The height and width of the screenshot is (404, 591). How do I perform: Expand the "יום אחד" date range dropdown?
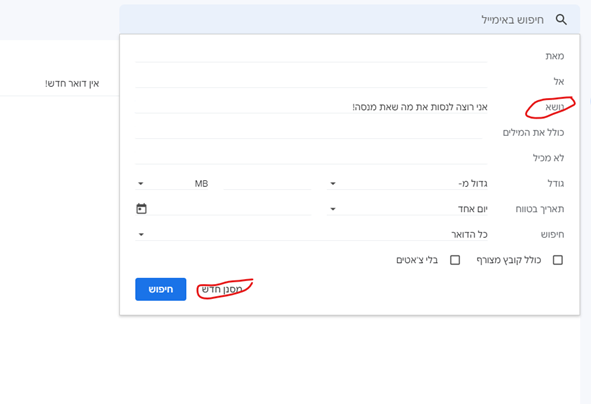pyautogui.click(x=407, y=209)
